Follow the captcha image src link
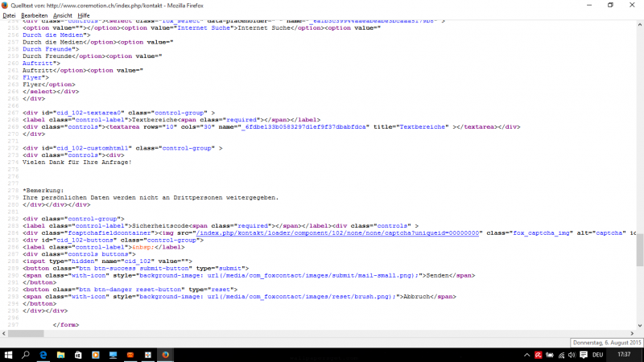Viewport: 644px width, 362px height. 337,232
